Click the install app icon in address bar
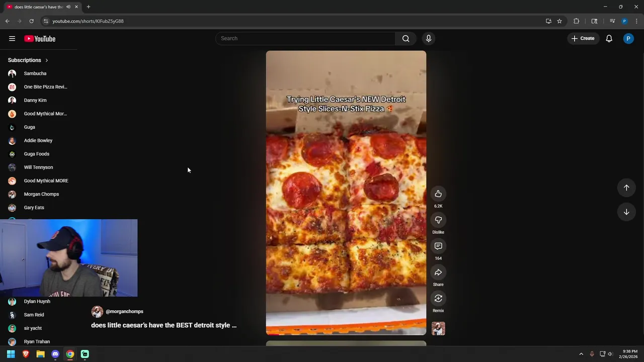 [548, 21]
